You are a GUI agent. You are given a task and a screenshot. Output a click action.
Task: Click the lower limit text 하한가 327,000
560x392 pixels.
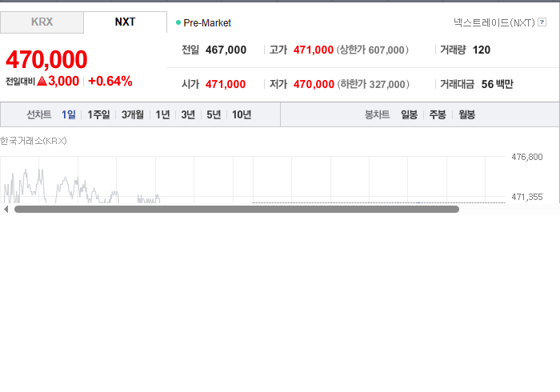tap(374, 84)
